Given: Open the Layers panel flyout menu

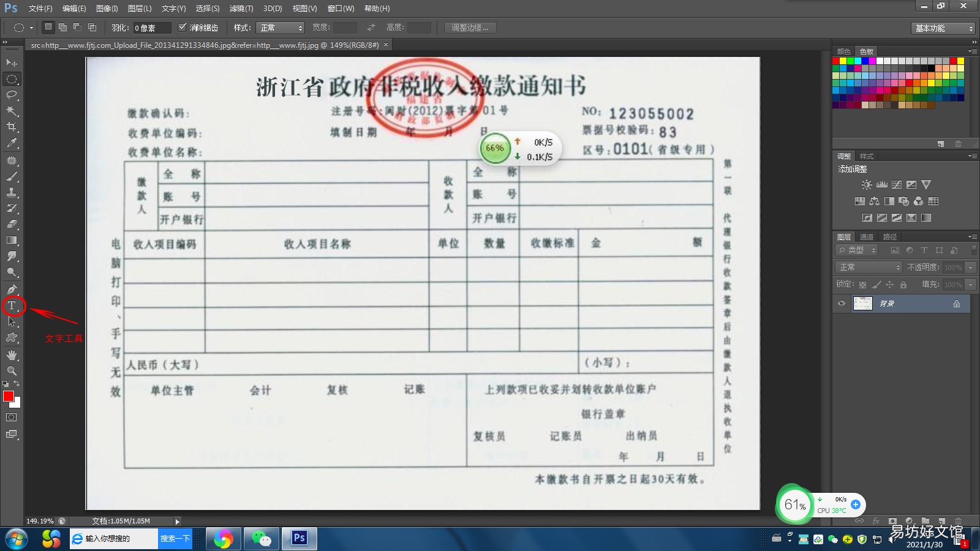Looking at the screenshot, I should (x=972, y=236).
